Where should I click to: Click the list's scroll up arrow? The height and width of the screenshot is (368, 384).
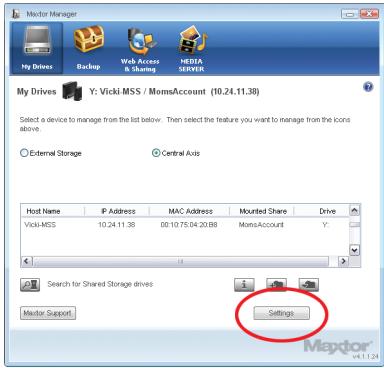click(354, 211)
